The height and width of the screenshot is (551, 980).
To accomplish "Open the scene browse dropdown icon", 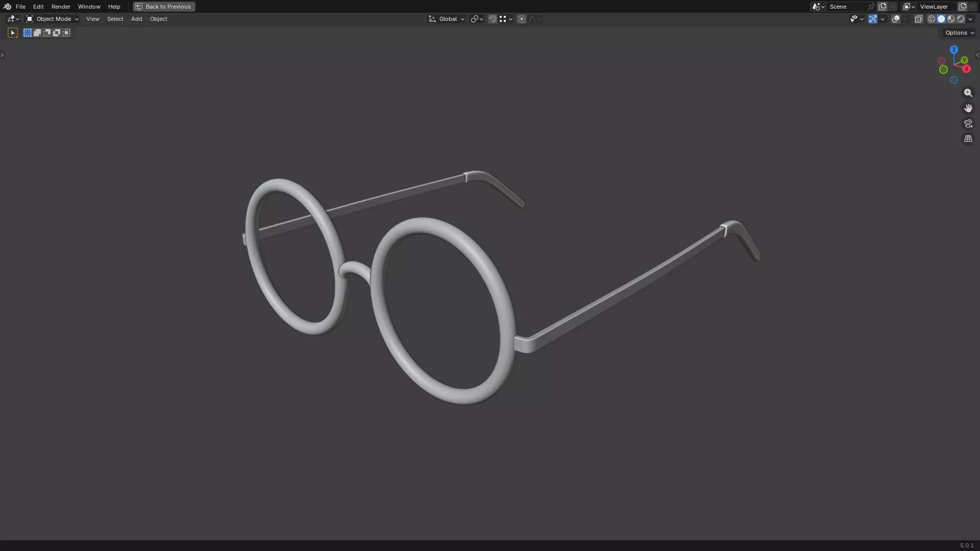I will [x=818, y=7].
